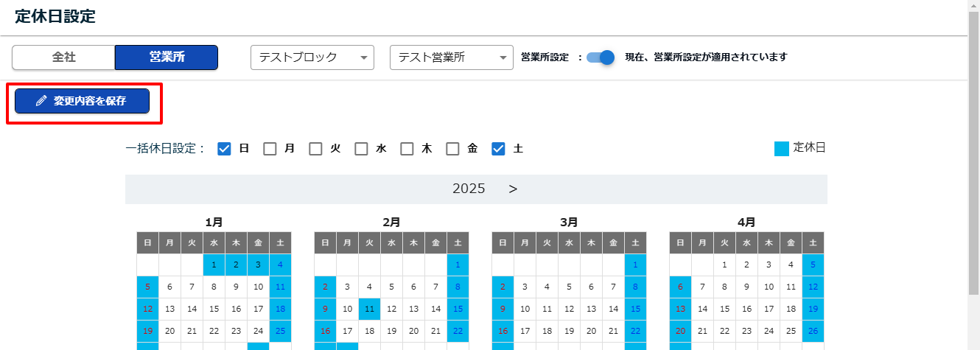Click April 1 date cell
The height and width of the screenshot is (350, 980).
pos(724,265)
